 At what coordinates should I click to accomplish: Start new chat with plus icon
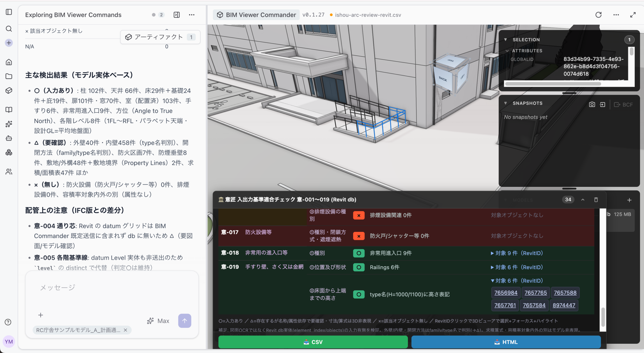9,43
